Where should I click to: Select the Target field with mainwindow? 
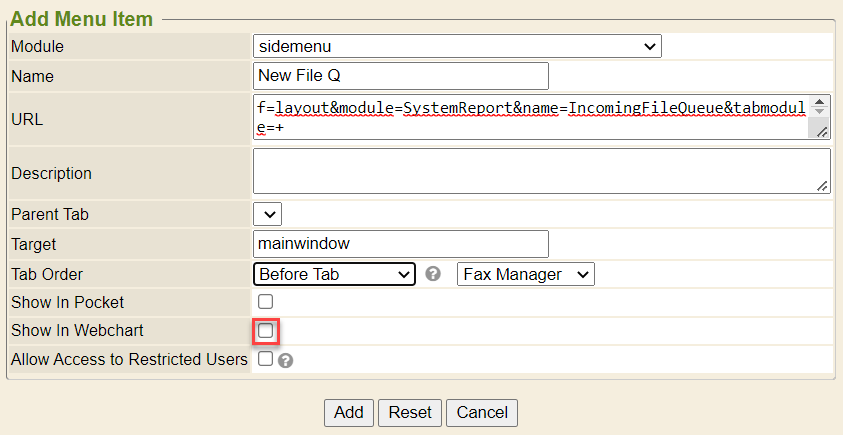[x=401, y=244]
